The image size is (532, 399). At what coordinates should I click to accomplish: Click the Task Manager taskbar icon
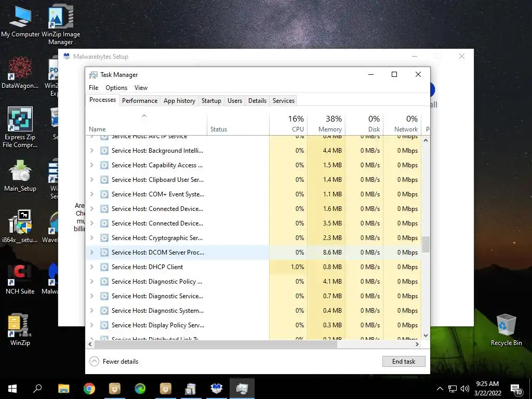(x=242, y=389)
